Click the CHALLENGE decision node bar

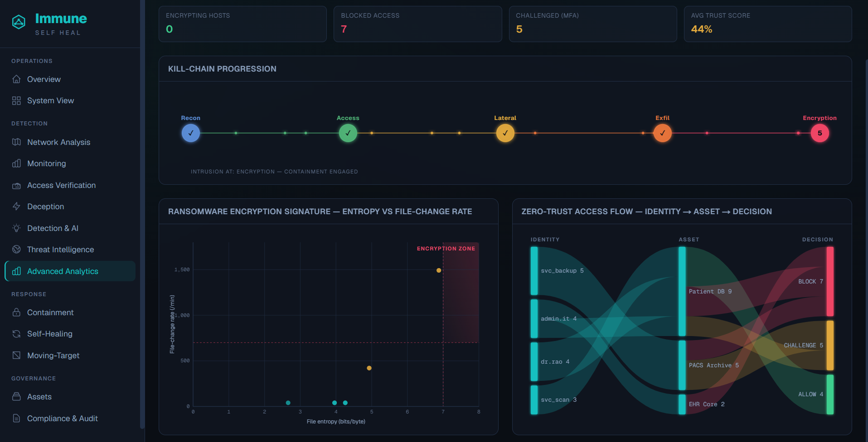[x=830, y=345]
